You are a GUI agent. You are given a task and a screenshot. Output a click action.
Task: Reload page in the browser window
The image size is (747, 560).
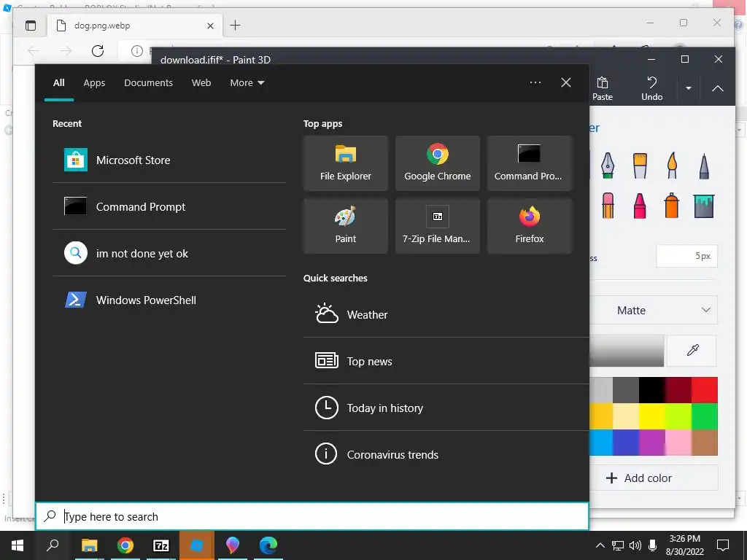(98, 50)
